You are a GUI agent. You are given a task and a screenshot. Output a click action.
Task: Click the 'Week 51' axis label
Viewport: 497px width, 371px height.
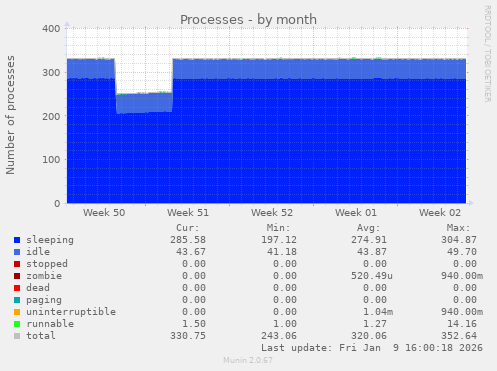click(x=188, y=213)
